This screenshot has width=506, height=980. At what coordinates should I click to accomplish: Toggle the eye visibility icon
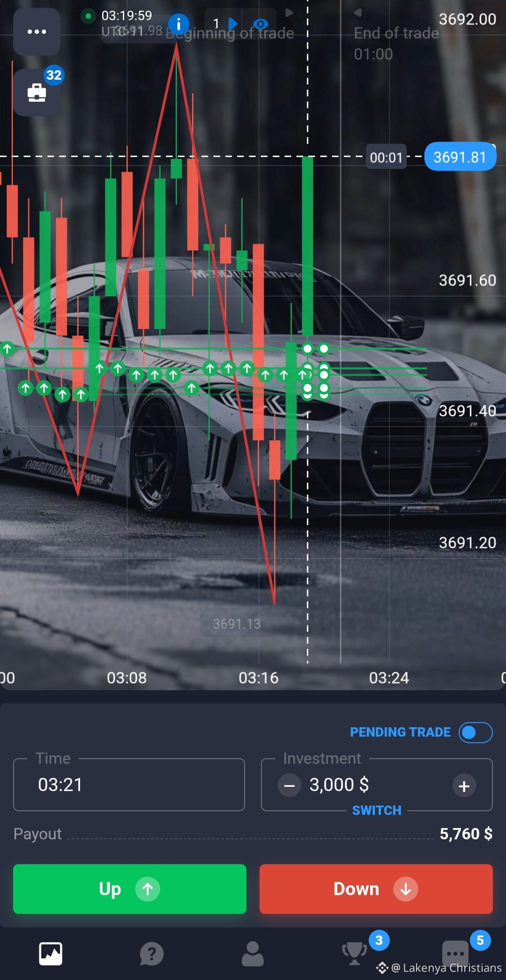[260, 23]
